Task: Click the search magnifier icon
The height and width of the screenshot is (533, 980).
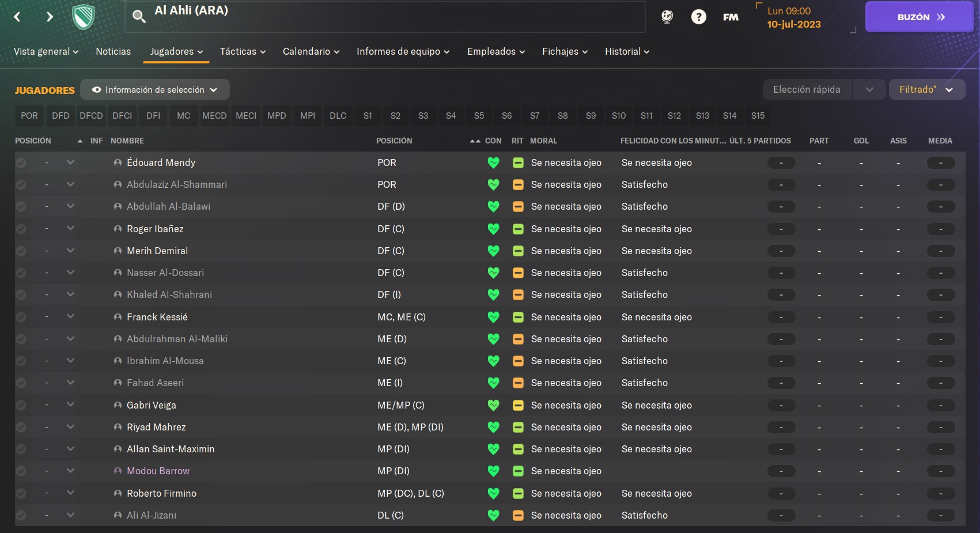Action: point(138,16)
